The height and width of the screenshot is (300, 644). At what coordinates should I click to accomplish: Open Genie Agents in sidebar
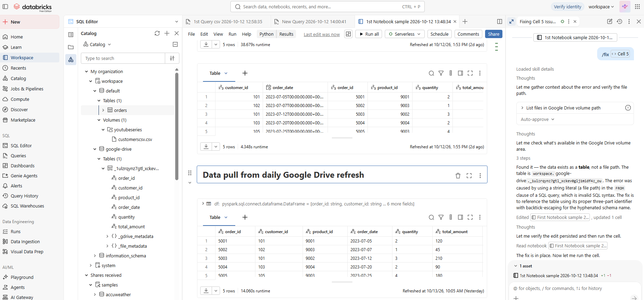pyautogui.click(x=24, y=176)
